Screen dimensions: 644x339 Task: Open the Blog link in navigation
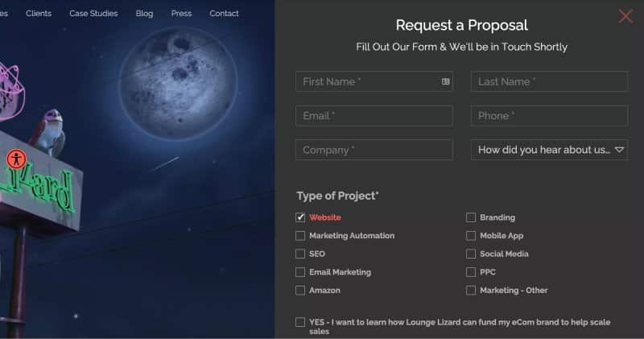tap(145, 14)
